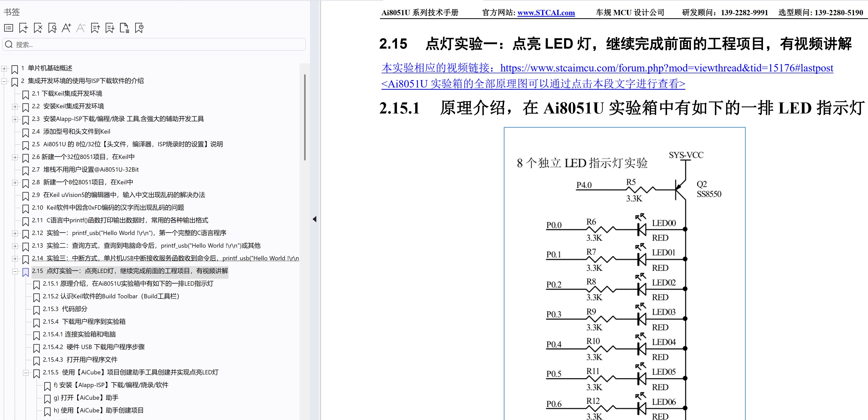The width and height of the screenshot is (868, 420).
Task: Open the Ai8051U 实验箱 全部原理图 link
Action: [533, 84]
